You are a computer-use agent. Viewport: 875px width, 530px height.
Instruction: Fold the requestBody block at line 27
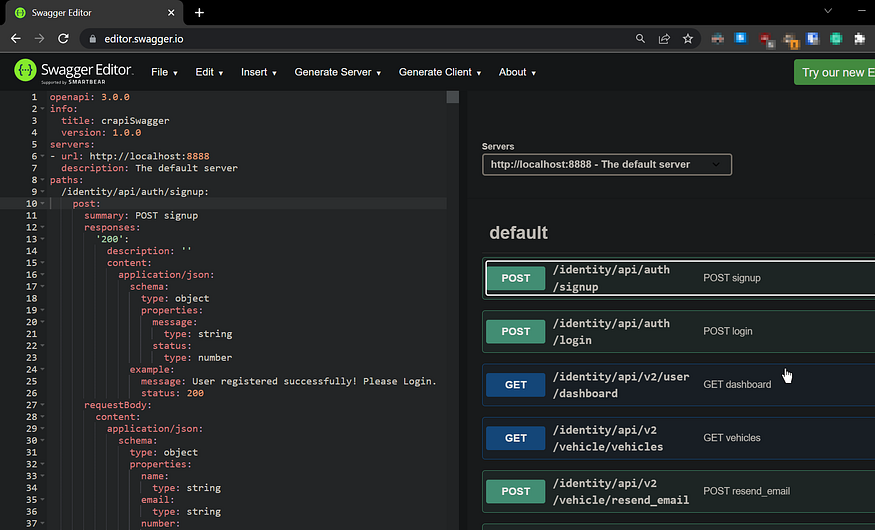pos(42,405)
